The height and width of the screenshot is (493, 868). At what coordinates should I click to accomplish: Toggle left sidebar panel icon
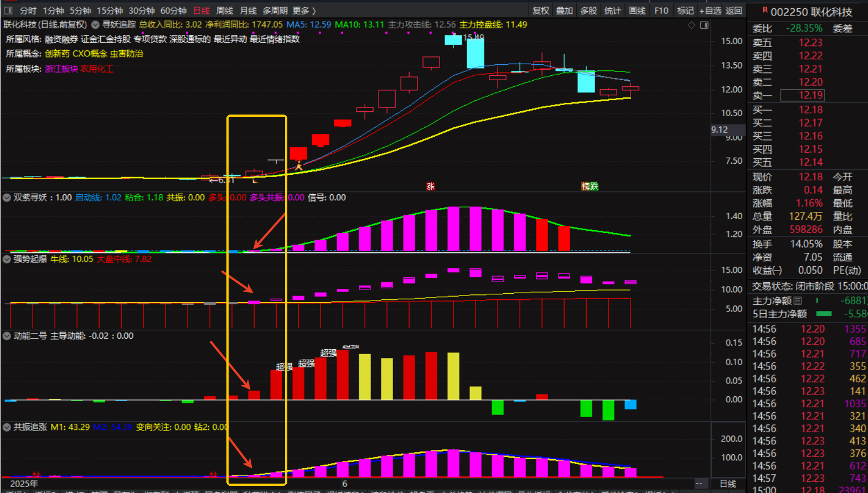(9, 11)
